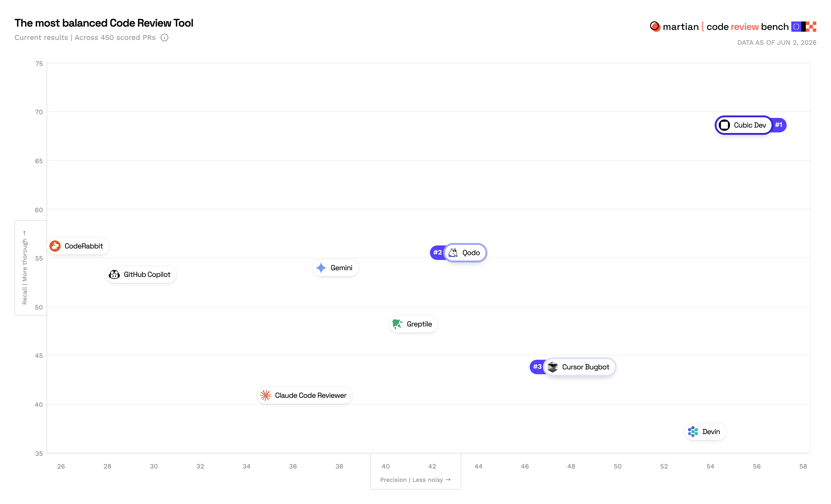
Task: Click the CodeRabbit rabbit icon
Action: (x=55, y=246)
